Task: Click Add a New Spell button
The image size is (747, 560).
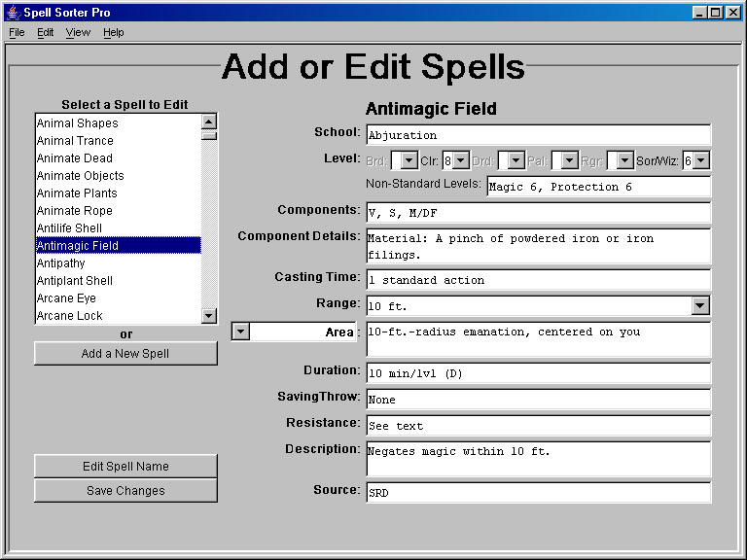Action: point(125,353)
